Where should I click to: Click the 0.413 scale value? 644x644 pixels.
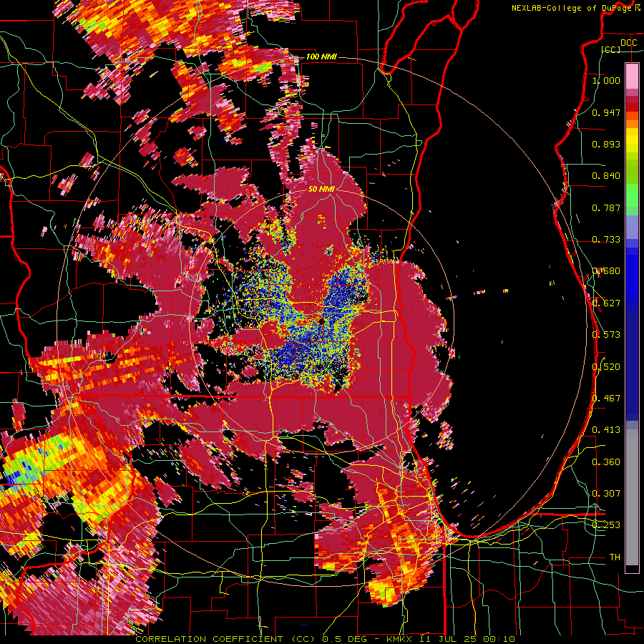tap(606, 430)
